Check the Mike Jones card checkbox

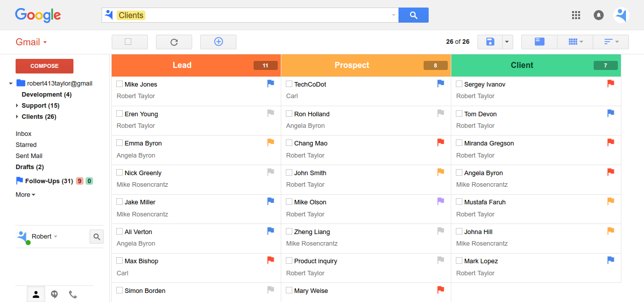(x=120, y=84)
